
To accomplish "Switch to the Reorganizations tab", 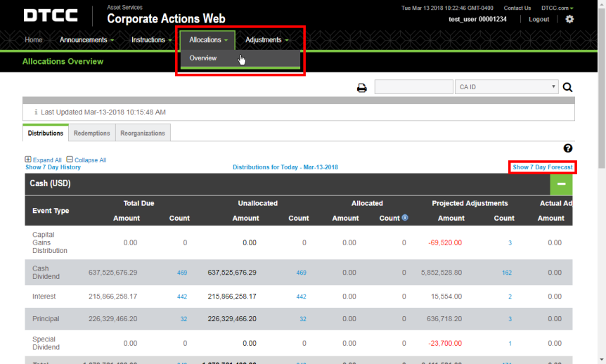I will pyautogui.click(x=143, y=133).
